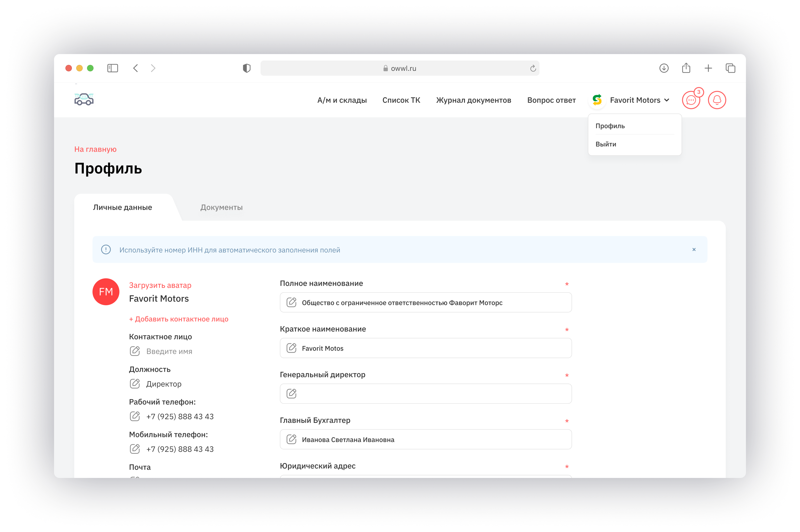Click the empty Генеральный директор input field
The height and width of the screenshot is (532, 800).
click(x=426, y=394)
